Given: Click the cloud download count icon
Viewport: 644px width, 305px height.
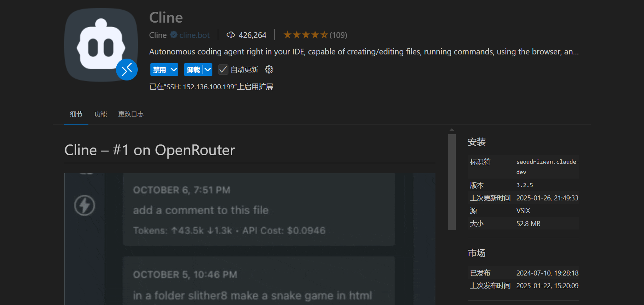Looking at the screenshot, I should [x=231, y=35].
